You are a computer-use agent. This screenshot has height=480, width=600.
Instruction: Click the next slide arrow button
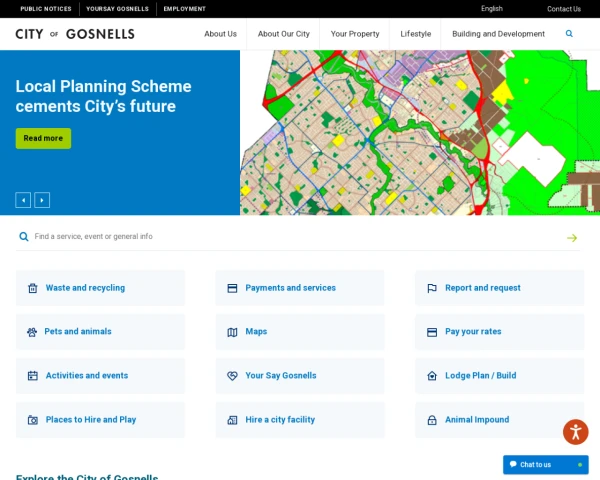(42, 200)
